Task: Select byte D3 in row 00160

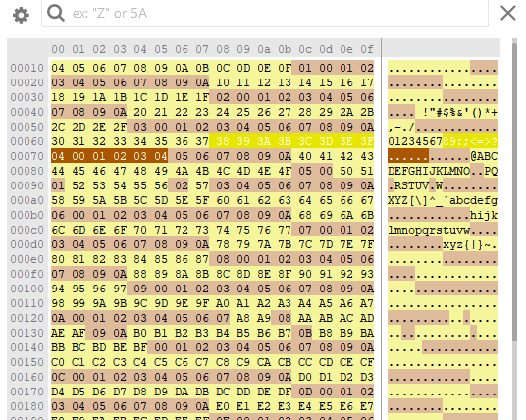Action: (367, 377)
